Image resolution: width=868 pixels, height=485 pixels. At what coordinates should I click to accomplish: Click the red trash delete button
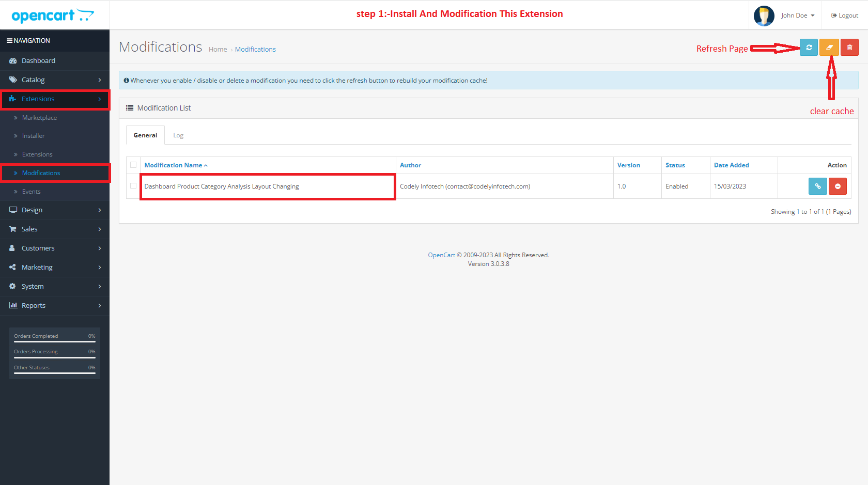coord(849,48)
